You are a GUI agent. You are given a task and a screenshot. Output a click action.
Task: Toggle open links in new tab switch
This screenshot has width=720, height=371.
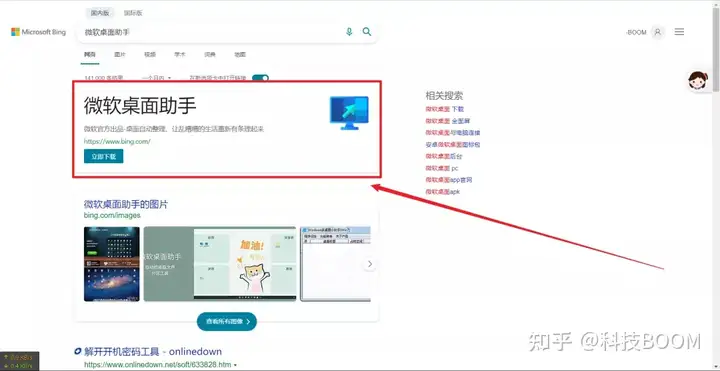(x=260, y=78)
